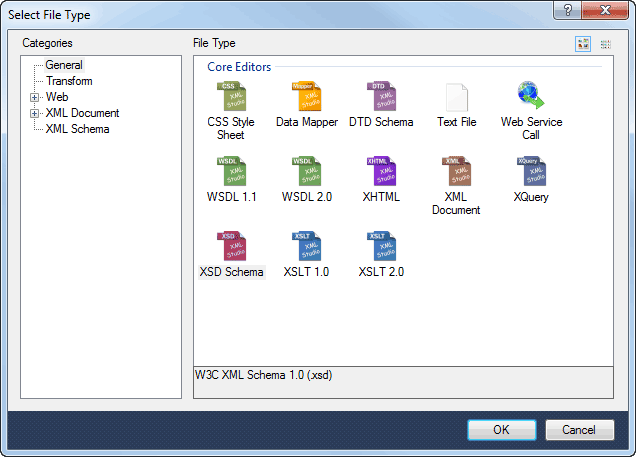
Task: Dismiss dialog with Cancel button
Action: (579, 429)
